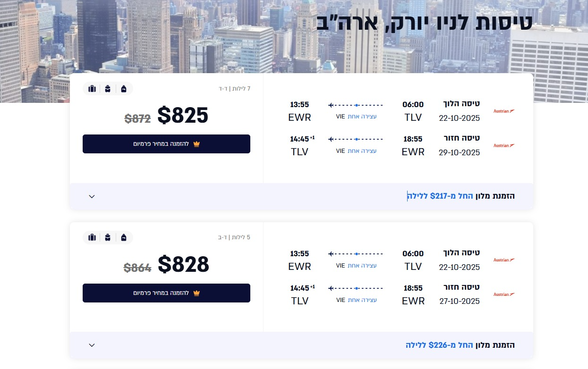Click the suitcase baggage icon on $828 offer

(92, 237)
